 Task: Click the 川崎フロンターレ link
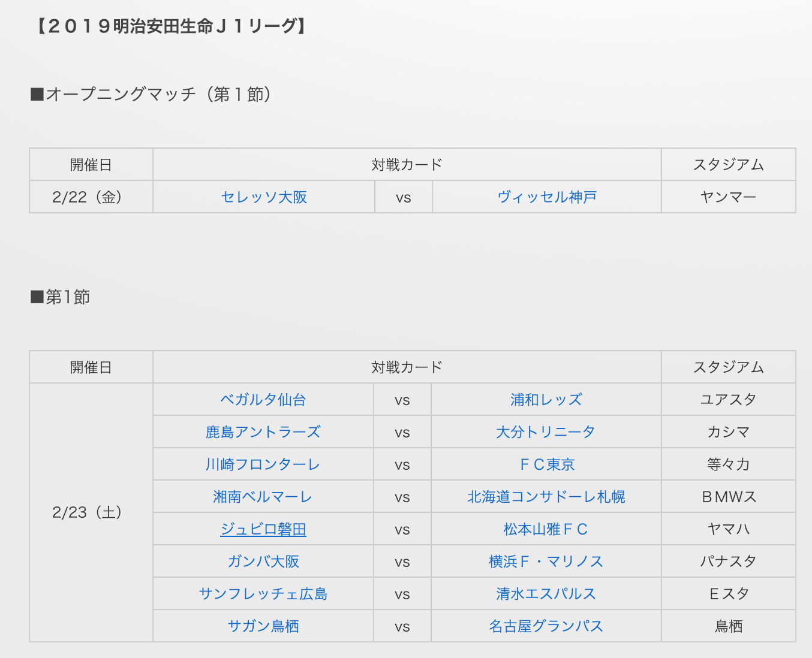pos(263,464)
